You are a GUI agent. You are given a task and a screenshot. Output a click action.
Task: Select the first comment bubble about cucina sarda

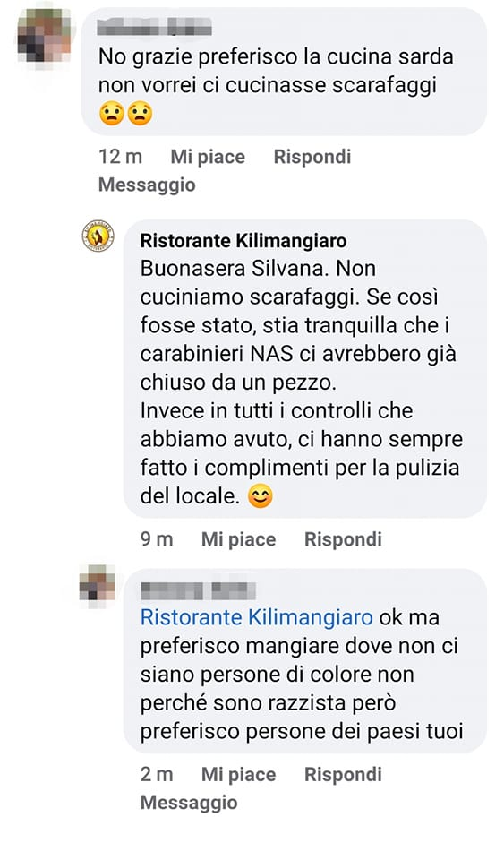coord(284,72)
